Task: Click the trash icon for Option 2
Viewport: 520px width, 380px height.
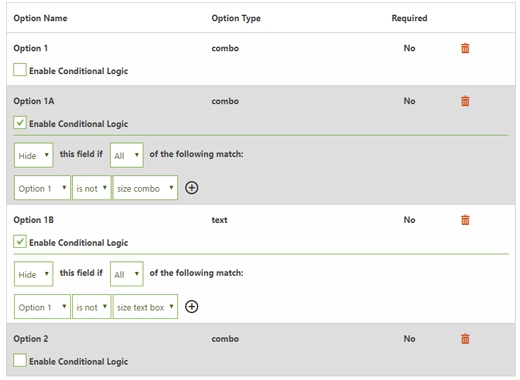Action: (465, 339)
